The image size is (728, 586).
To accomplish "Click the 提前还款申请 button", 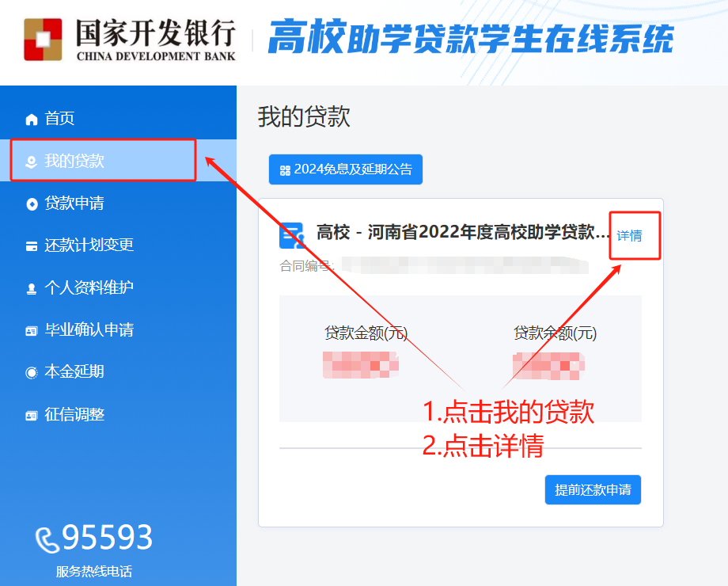I will 593,490.
